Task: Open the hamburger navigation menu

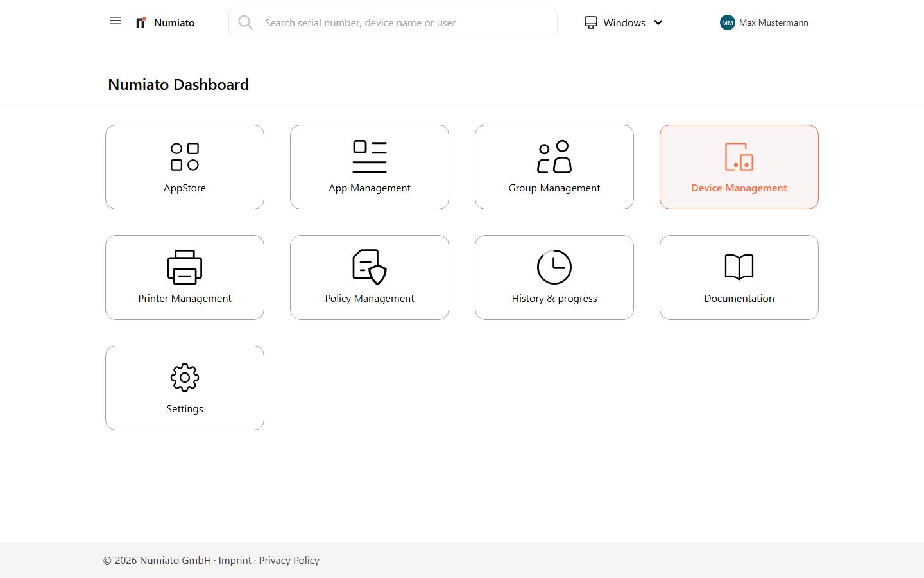Action: click(x=115, y=21)
